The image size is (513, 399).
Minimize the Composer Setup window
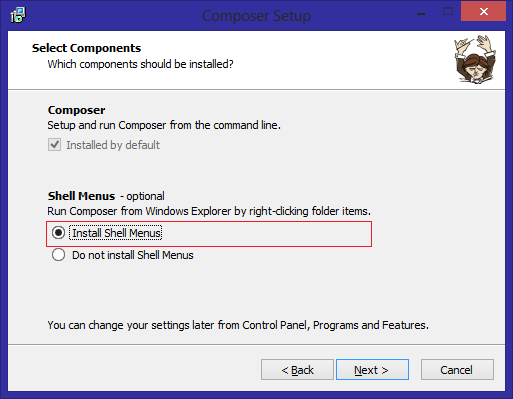(421, 13)
